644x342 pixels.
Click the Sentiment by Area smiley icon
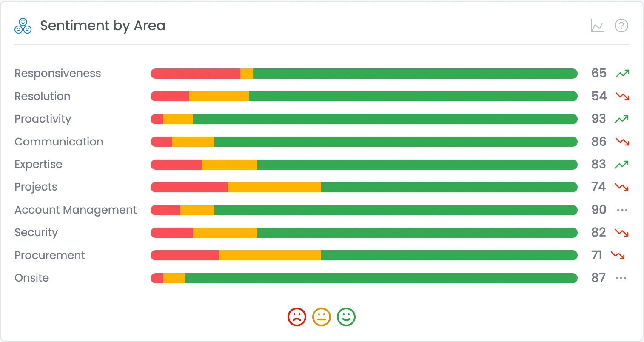[23, 26]
